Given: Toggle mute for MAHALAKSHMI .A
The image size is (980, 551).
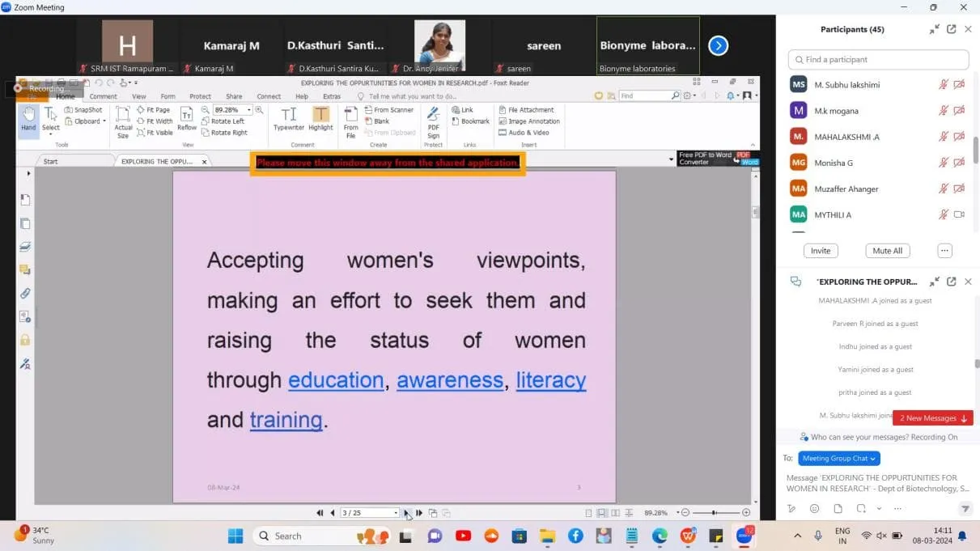Looking at the screenshot, I should click(943, 137).
